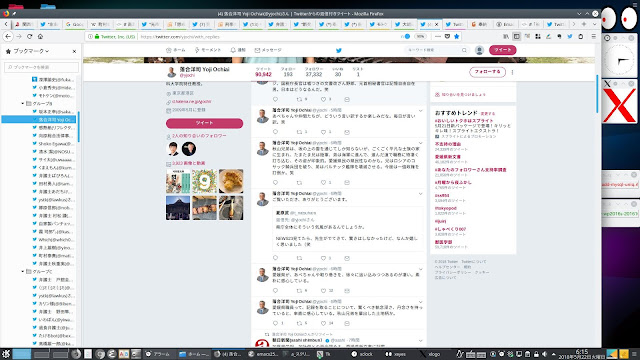Open new tab with plus button
The image size is (640, 360).
click(x=584, y=24)
